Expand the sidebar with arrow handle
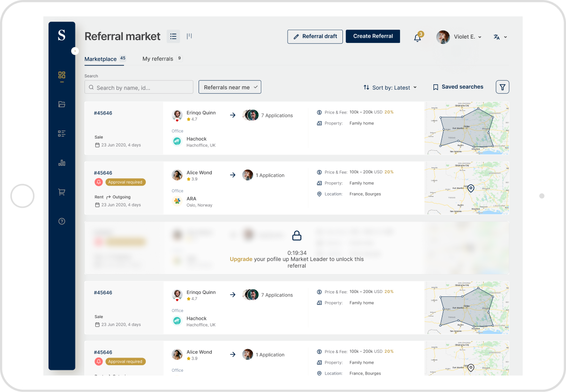Image resolution: width=566 pixels, height=392 pixels. click(75, 51)
